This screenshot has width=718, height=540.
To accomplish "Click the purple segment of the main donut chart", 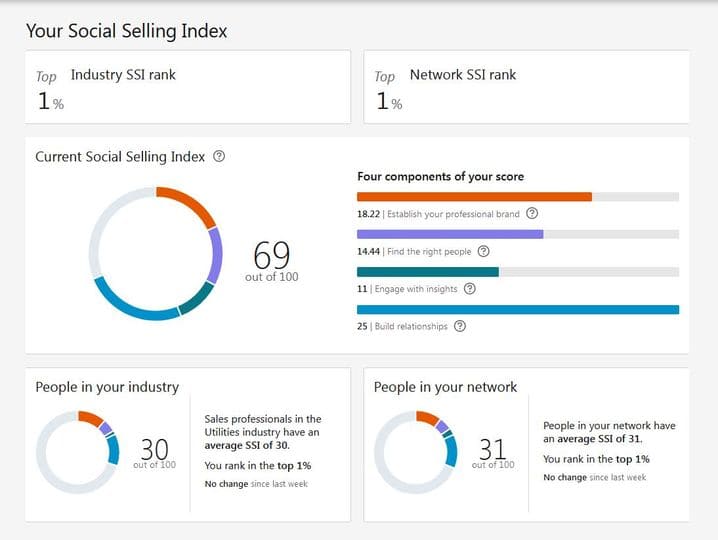I will pos(215,253).
